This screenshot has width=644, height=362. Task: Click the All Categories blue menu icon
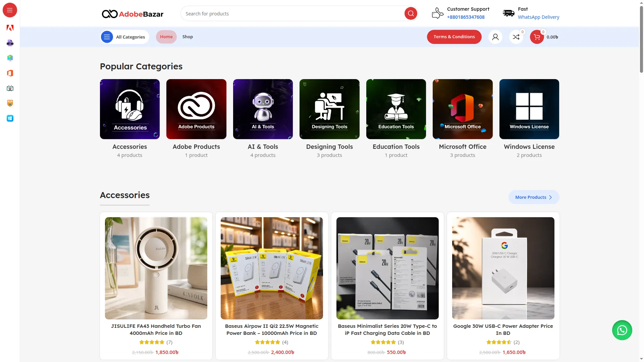pyautogui.click(x=107, y=37)
